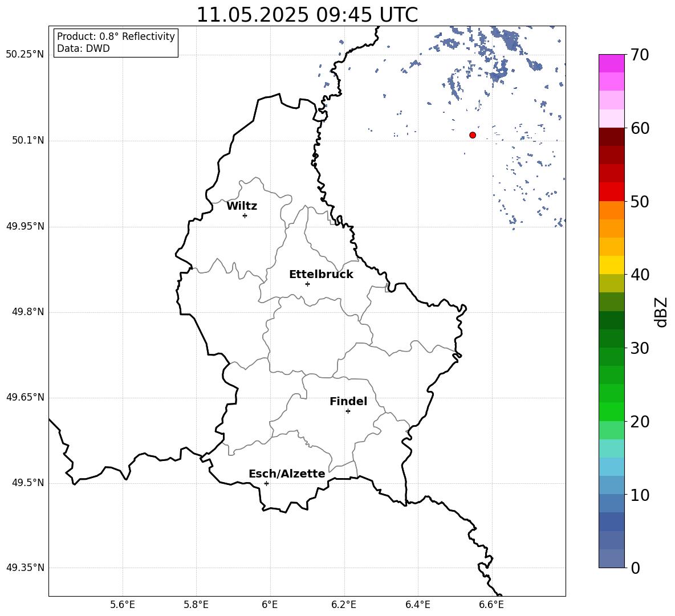Click the colorbar tick value 0
This screenshot has width=675, height=616.
coord(635,568)
